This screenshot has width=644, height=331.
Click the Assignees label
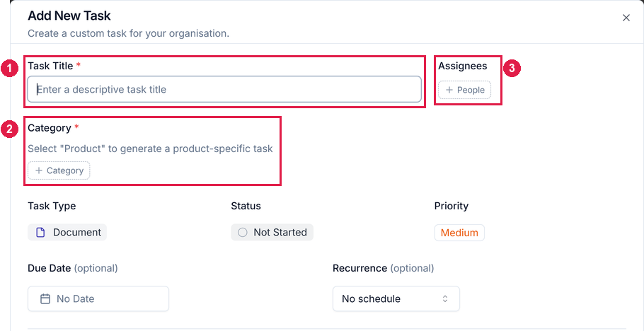click(462, 66)
